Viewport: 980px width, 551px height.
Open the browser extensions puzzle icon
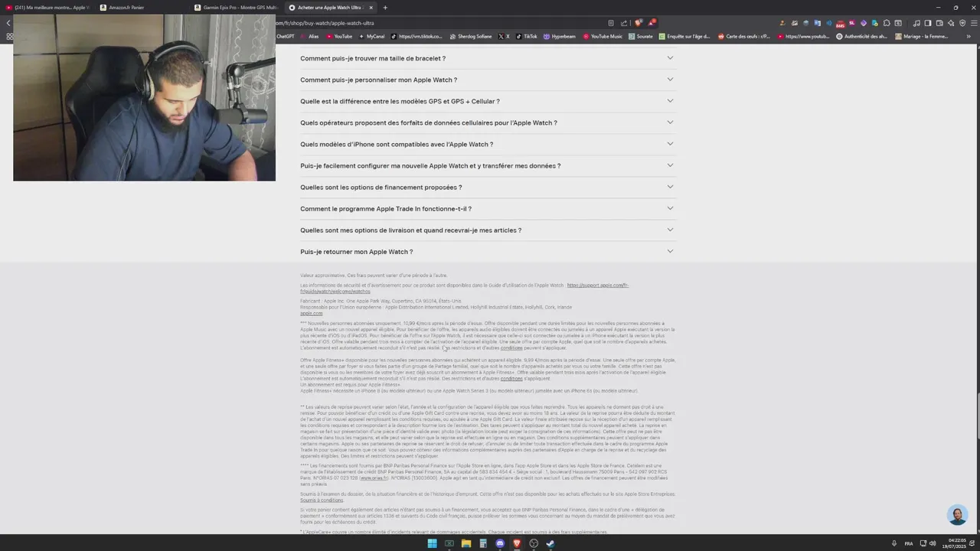[x=887, y=23]
